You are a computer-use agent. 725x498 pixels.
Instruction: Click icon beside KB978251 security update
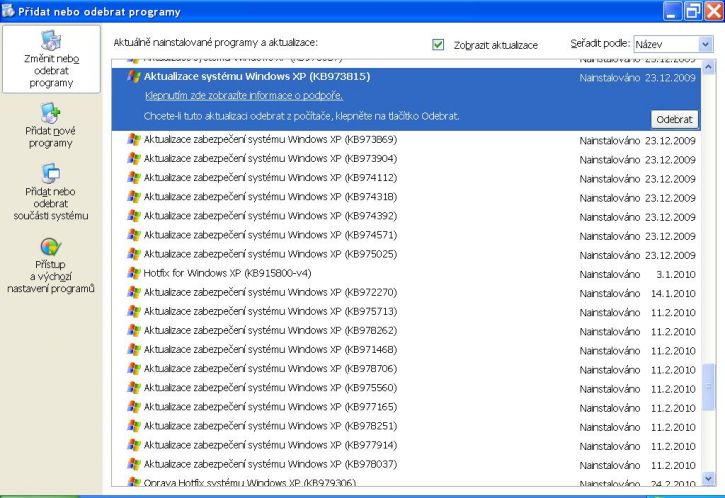(134, 426)
